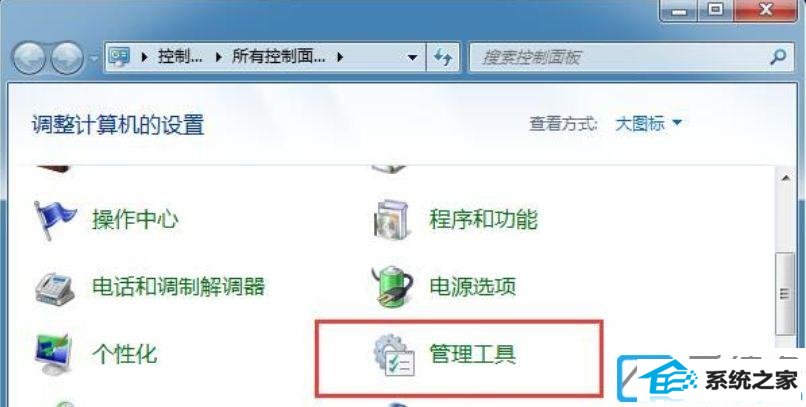The image size is (806, 407).
Task: Open the Administrative Tools gear icon
Action: tap(394, 355)
